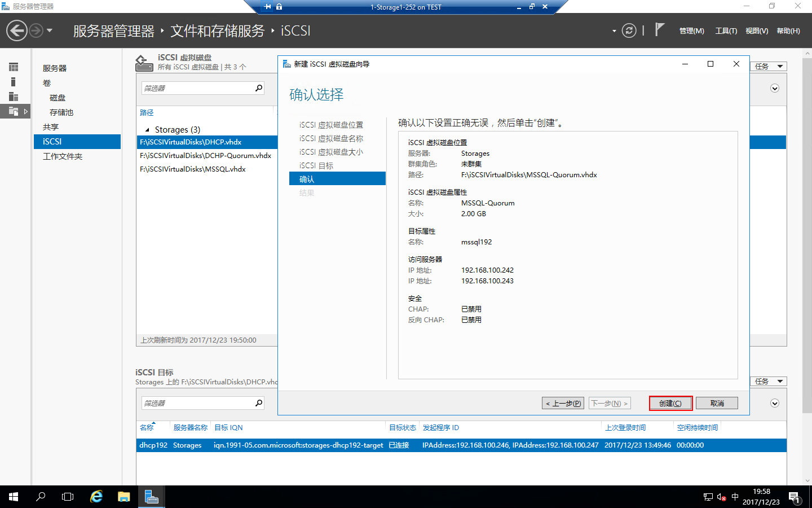Viewport: 812px width, 508px height.
Task: Open the 视图(V) menu
Action: (x=757, y=31)
